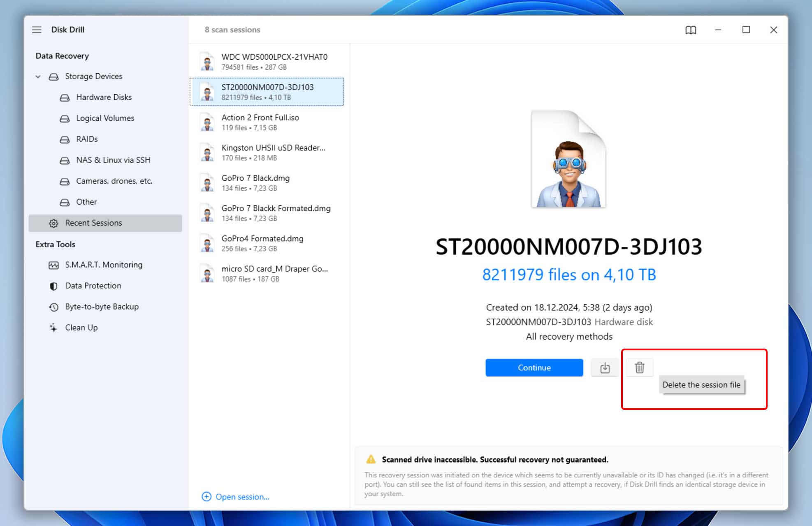This screenshot has height=526, width=812.
Task: Maximize the Disk Drill window
Action: 746,30
